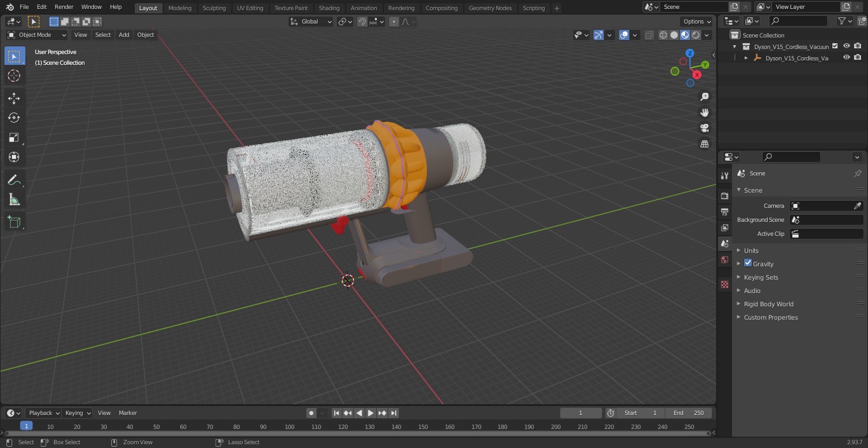Select the Transform tool

coord(14,157)
